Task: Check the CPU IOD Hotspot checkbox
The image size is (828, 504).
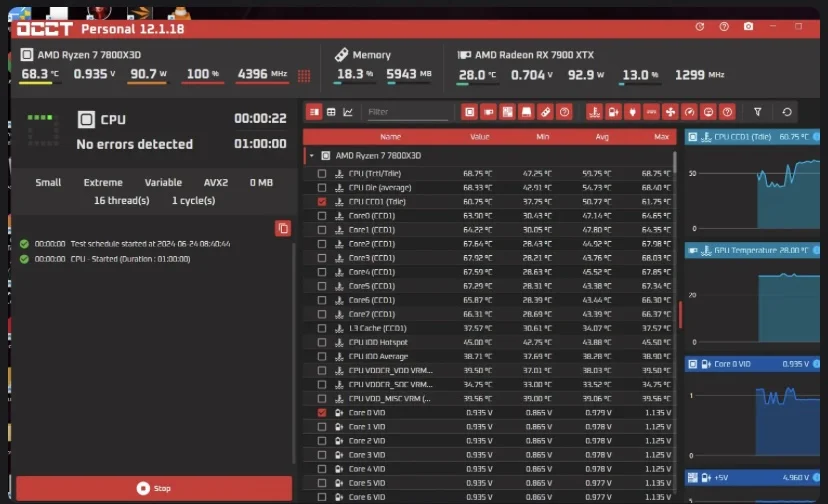Action: (x=322, y=342)
